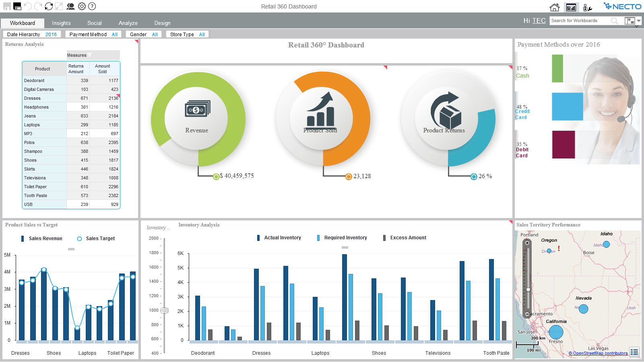Expand the workboard layout dropdown arrow
644x362 pixels.
click(638, 21)
